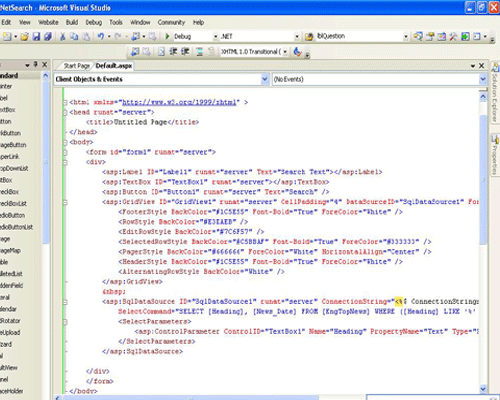Viewport: 500px width, 400px height.
Task: Collapse the html tag outline block
Action: 65,102
